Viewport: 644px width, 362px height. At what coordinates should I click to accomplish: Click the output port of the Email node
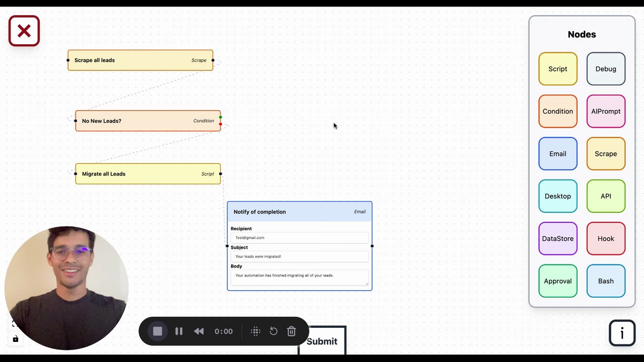pos(372,246)
